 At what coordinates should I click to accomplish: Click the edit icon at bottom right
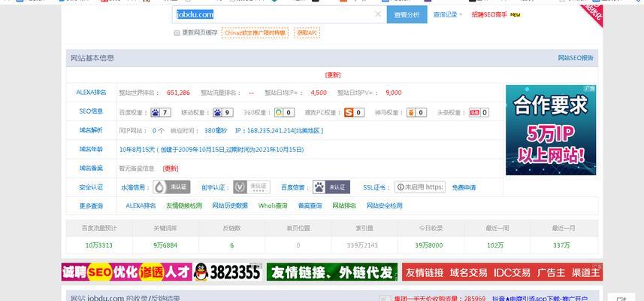coord(621,299)
